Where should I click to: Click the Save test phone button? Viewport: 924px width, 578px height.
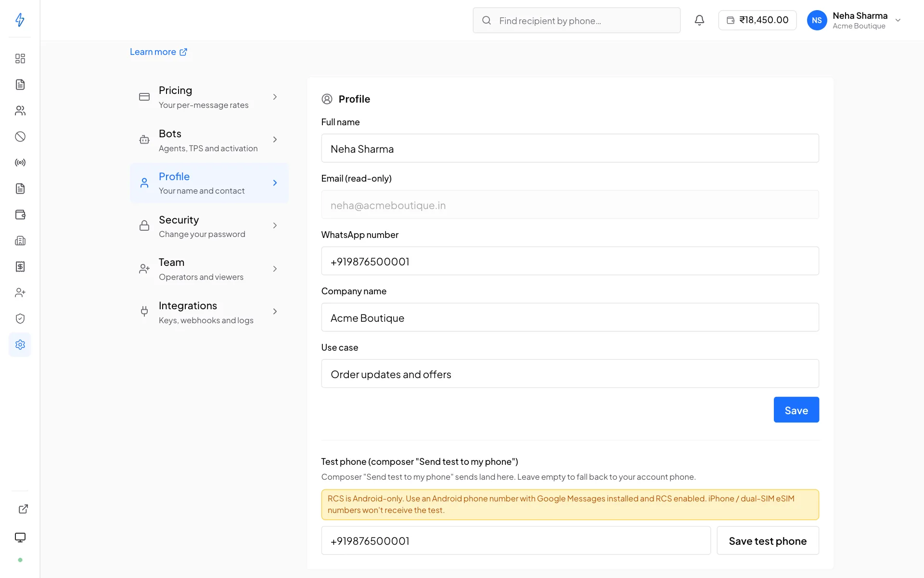click(768, 541)
